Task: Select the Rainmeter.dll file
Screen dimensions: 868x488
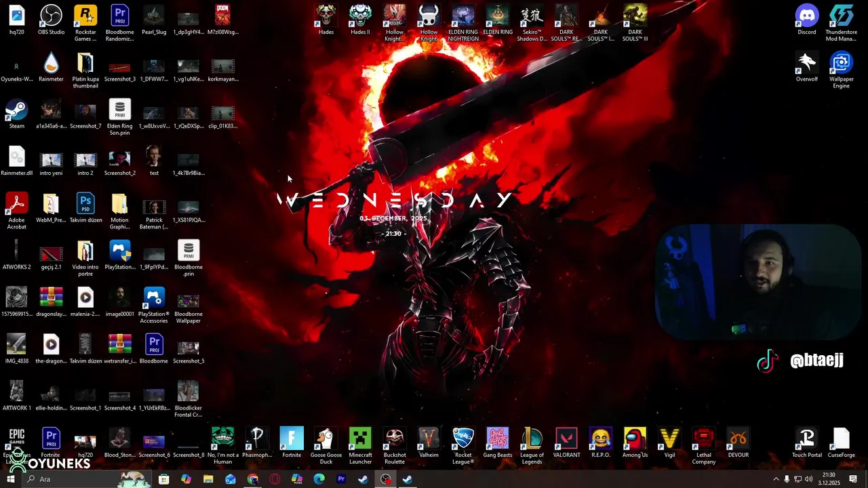Action: point(16,161)
